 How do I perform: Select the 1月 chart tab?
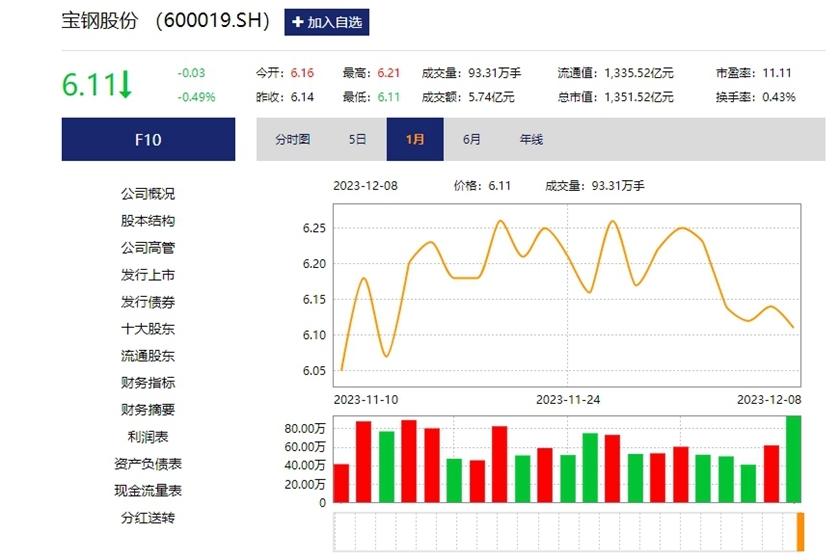415,139
